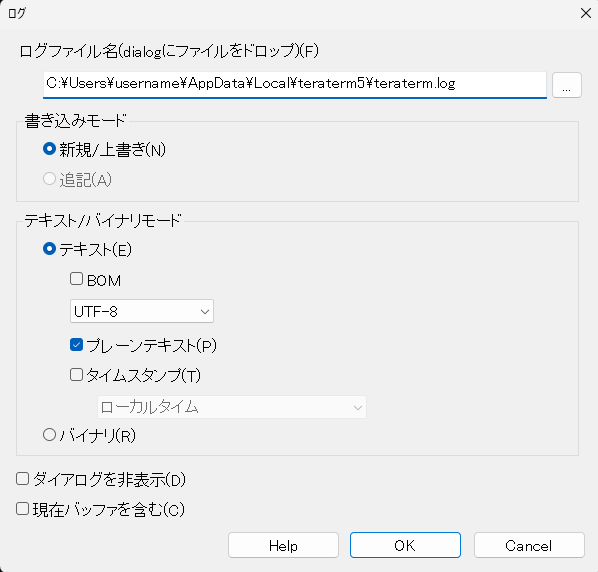This screenshot has height=572, width=598.
Task: Click the UTF-8 dropdown chevron arrow
Action: pos(205,312)
